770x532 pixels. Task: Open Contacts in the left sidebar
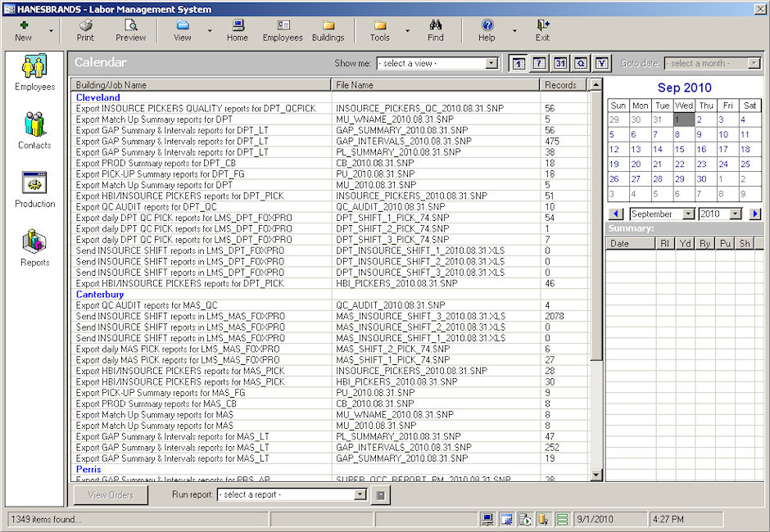35,131
